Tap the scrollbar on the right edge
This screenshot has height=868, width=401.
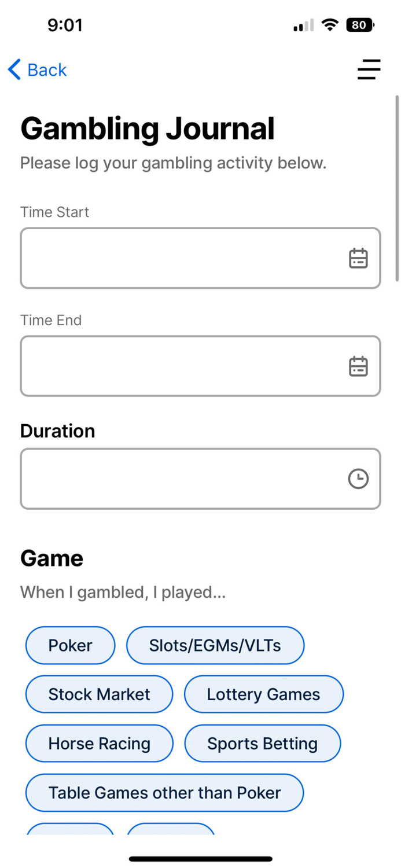coord(397,191)
